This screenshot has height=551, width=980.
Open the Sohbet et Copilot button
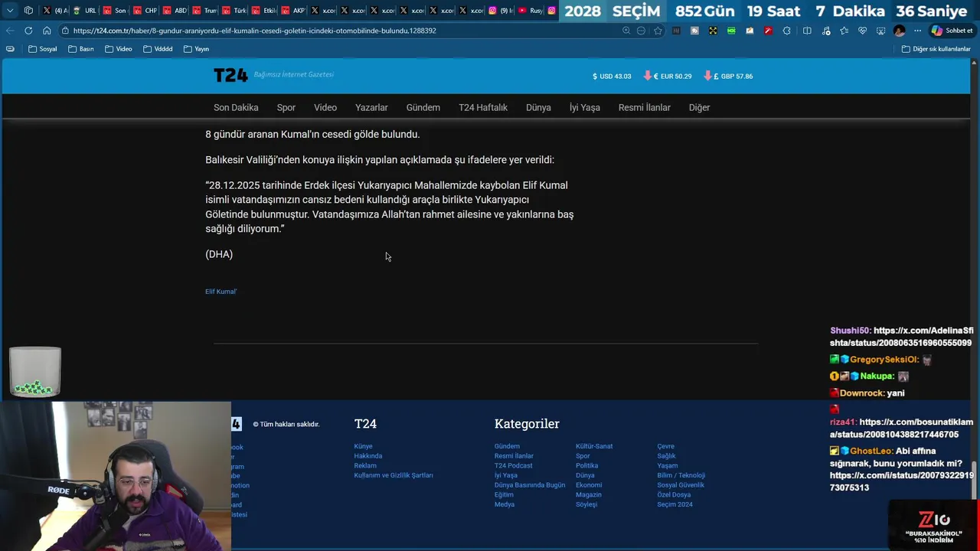952,31
